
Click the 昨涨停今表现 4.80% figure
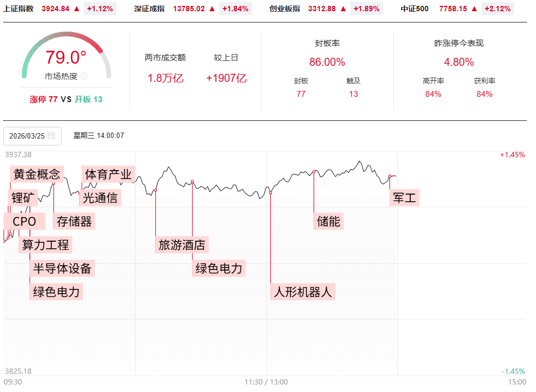pos(459,62)
